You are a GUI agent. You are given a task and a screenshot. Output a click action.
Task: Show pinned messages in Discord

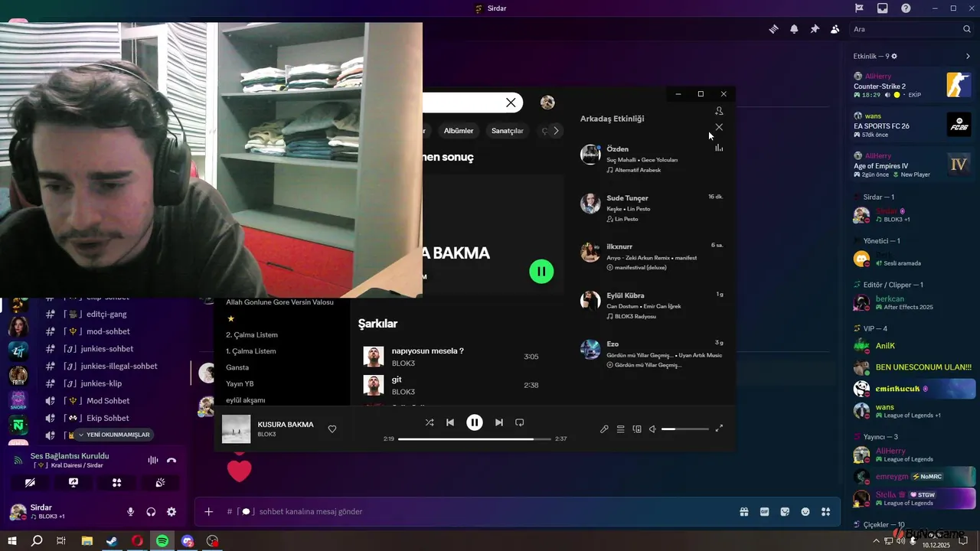(x=815, y=29)
